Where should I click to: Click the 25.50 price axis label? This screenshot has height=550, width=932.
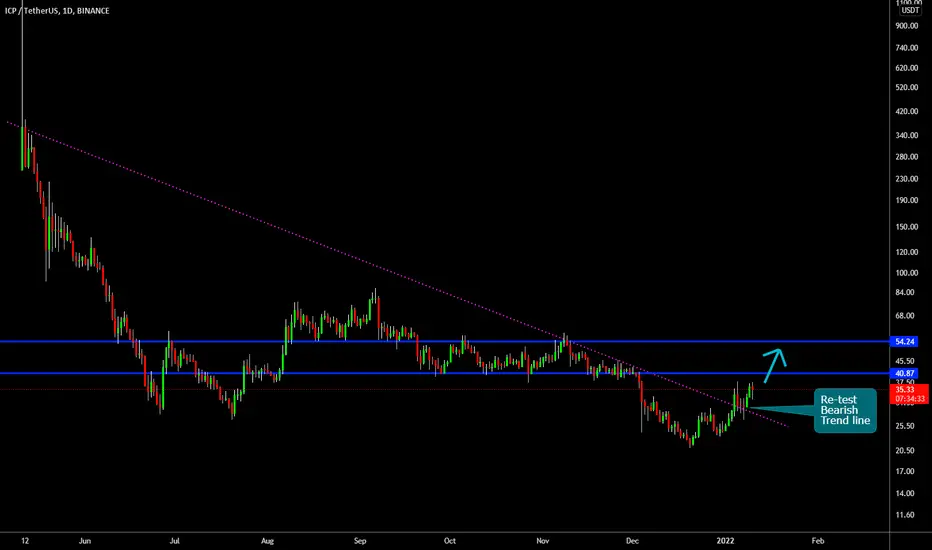pyautogui.click(x=905, y=426)
